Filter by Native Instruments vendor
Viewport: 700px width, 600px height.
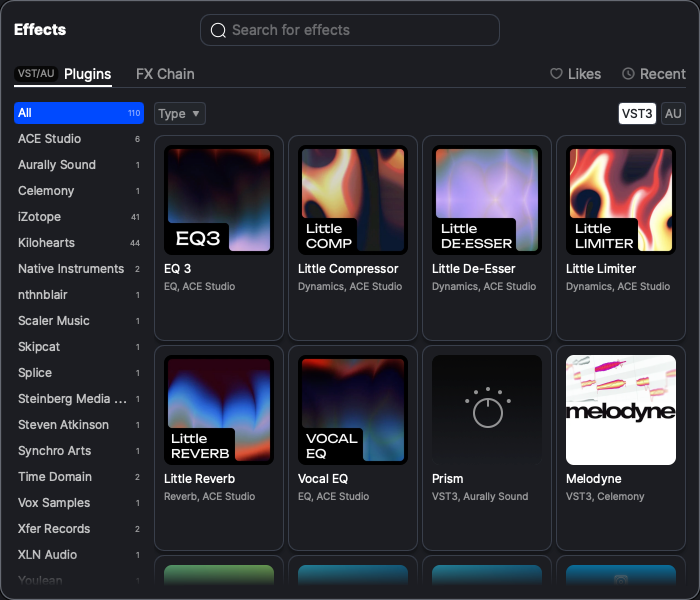pos(79,269)
